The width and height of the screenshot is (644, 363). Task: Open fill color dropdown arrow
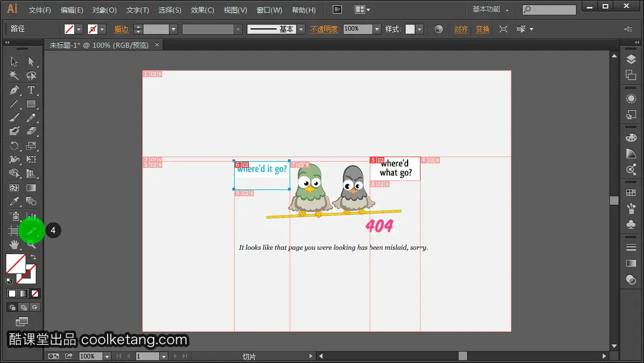(79, 29)
